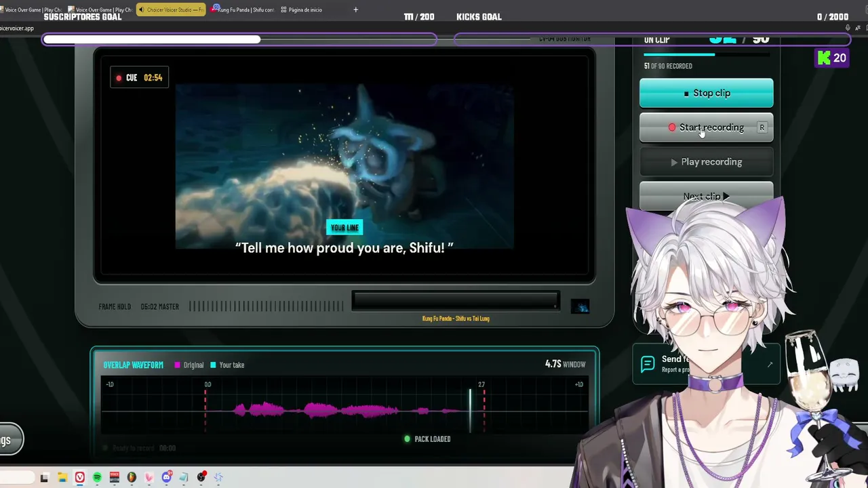
Task: Click the red Voice Meter taskbar icon
Action: pyautogui.click(x=114, y=478)
